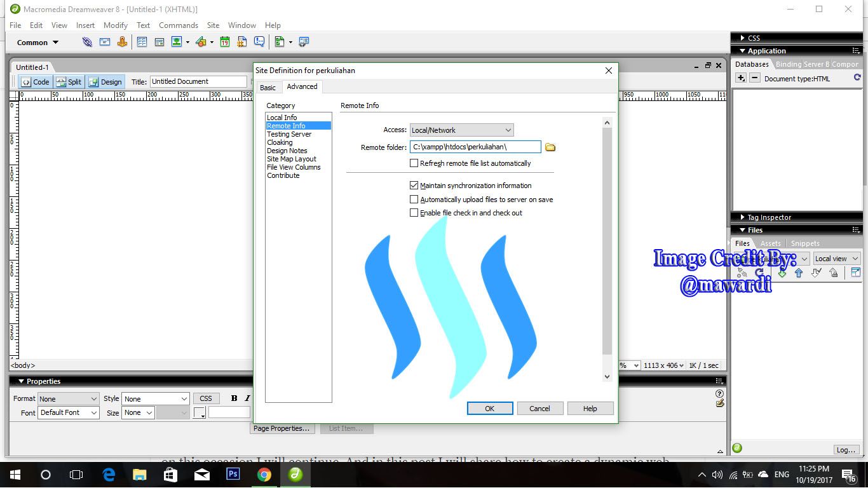Image resolution: width=868 pixels, height=488 pixels.
Task: Open the Windows Start menu
Action: [15, 475]
